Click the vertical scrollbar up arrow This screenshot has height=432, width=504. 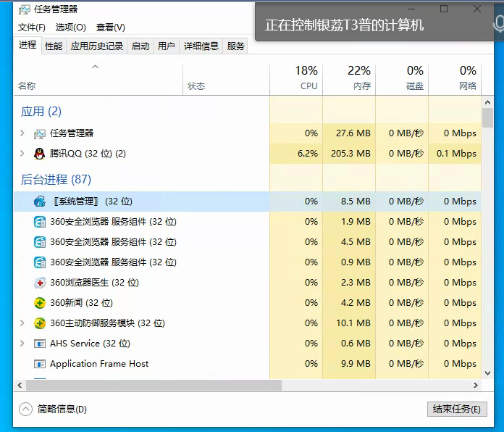(x=487, y=102)
